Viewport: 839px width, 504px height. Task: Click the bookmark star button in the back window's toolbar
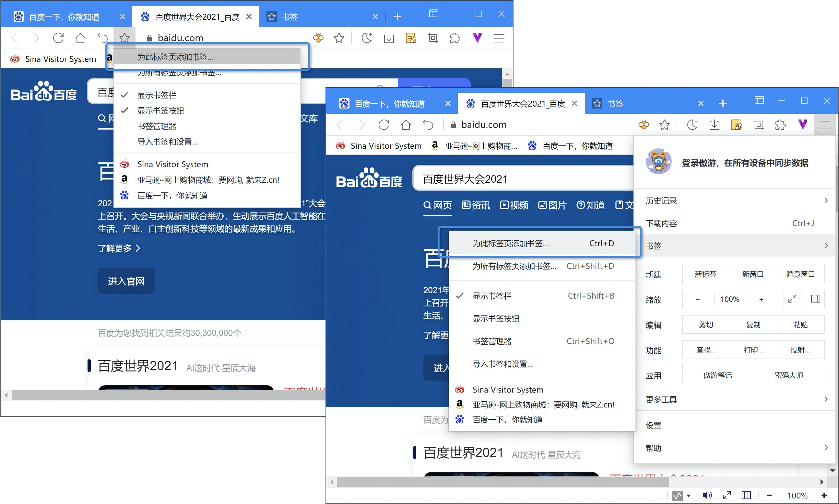pos(124,38)
